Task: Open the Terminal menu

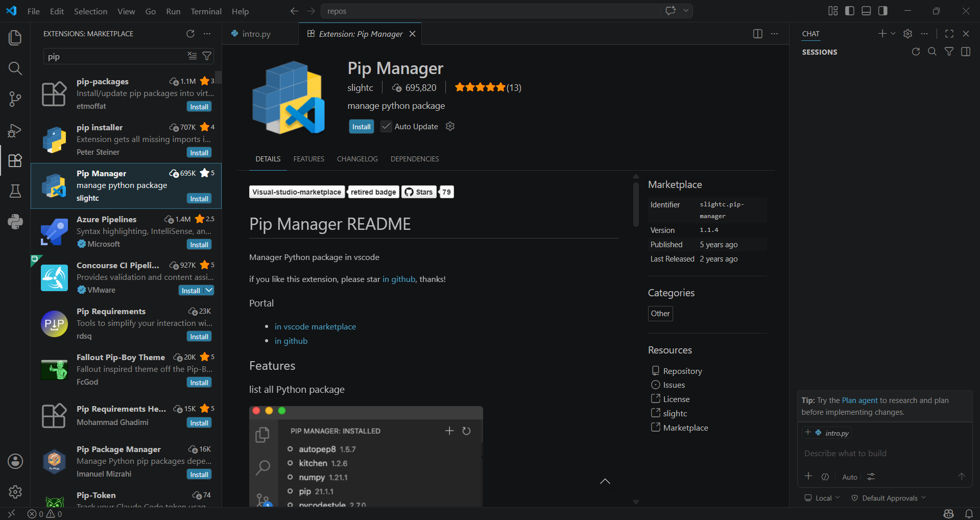Action: [206, 11]
